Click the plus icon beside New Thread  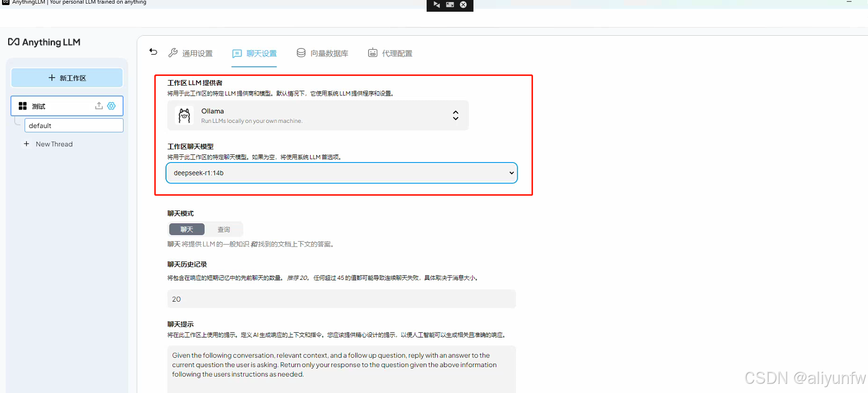tap(26, 144)
